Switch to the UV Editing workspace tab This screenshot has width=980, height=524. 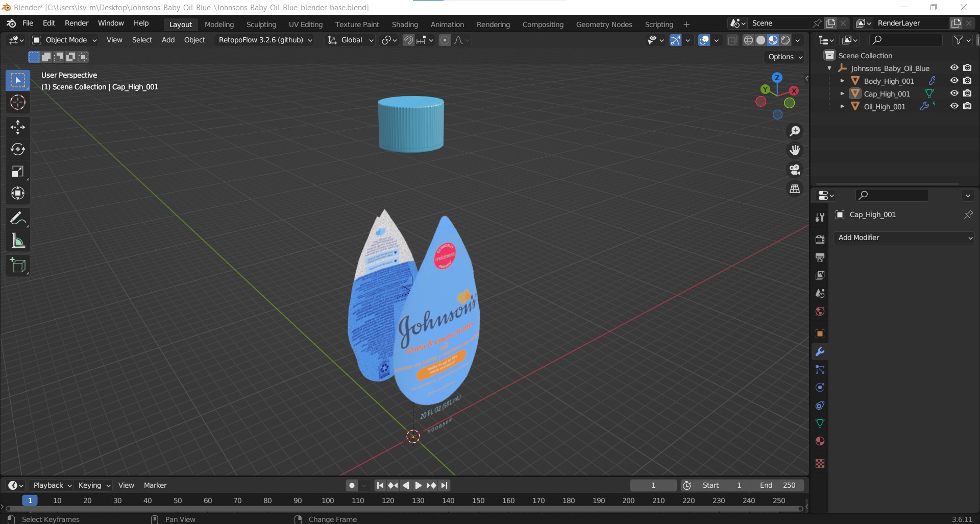pyautogui.click(x=306, y=25)
